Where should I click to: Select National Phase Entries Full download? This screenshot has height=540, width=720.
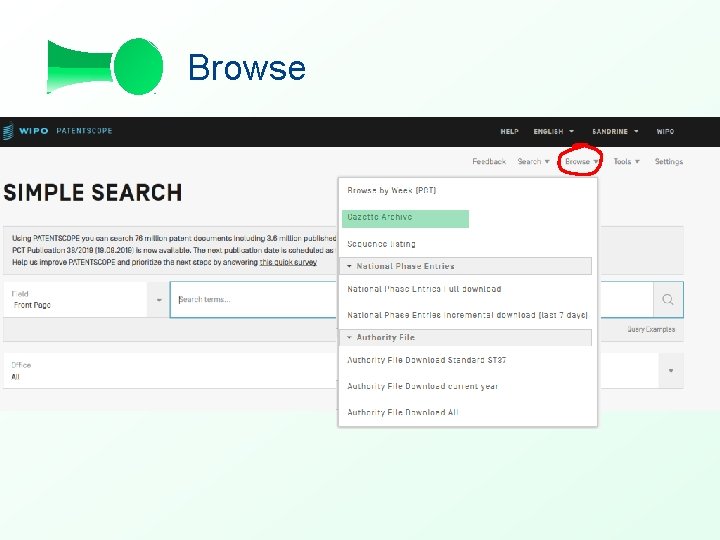424,289
